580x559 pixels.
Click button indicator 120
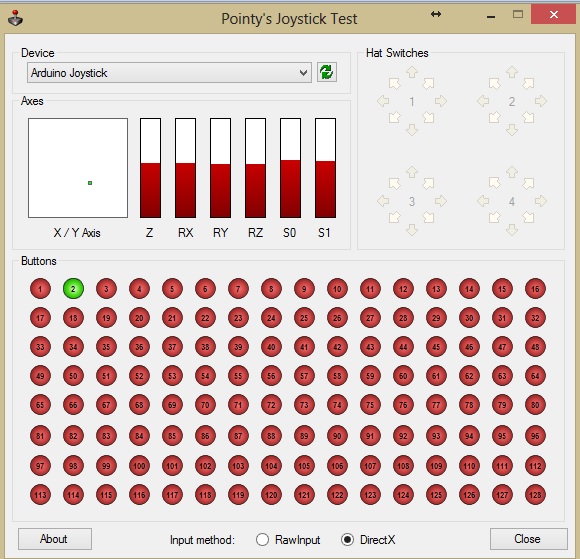tap(271, 495)
